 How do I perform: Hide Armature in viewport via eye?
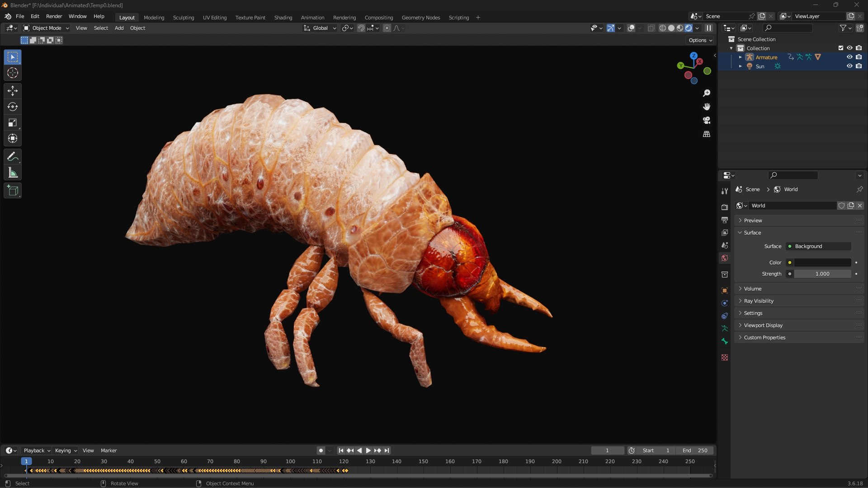(849, 57)
